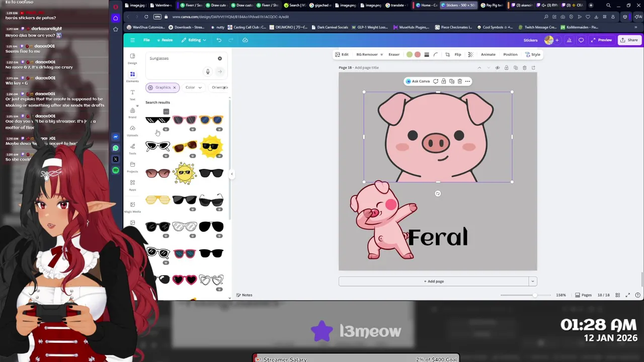Click the Eraser button
644x362 pixels.
[394, 54]
